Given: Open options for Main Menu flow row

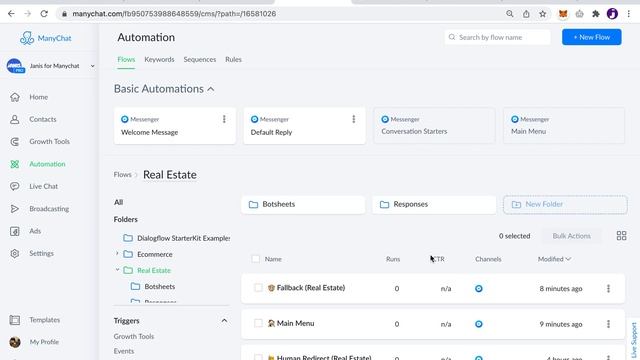Looking at the screenshot, I should (x=608, y=324).
